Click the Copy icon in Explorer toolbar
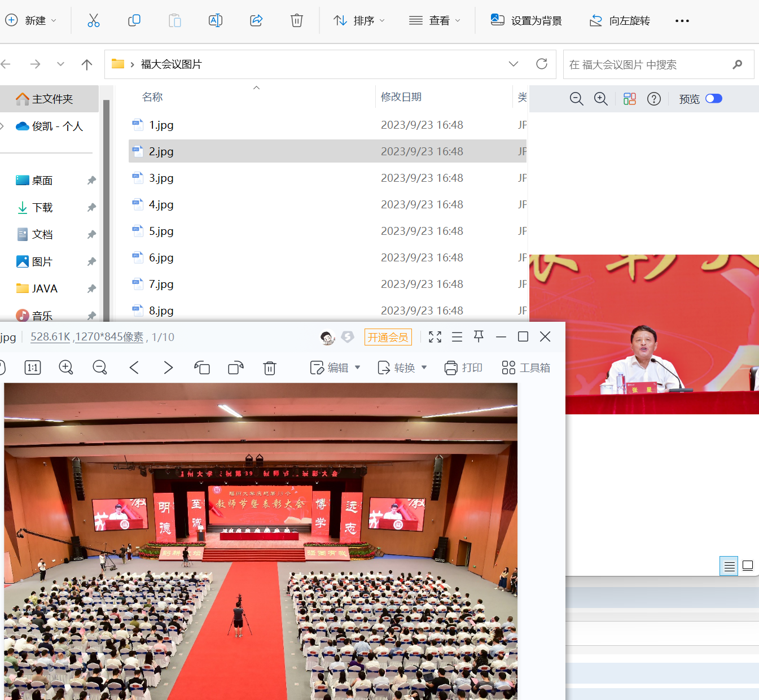759x700 pixels. click(134, 21)
